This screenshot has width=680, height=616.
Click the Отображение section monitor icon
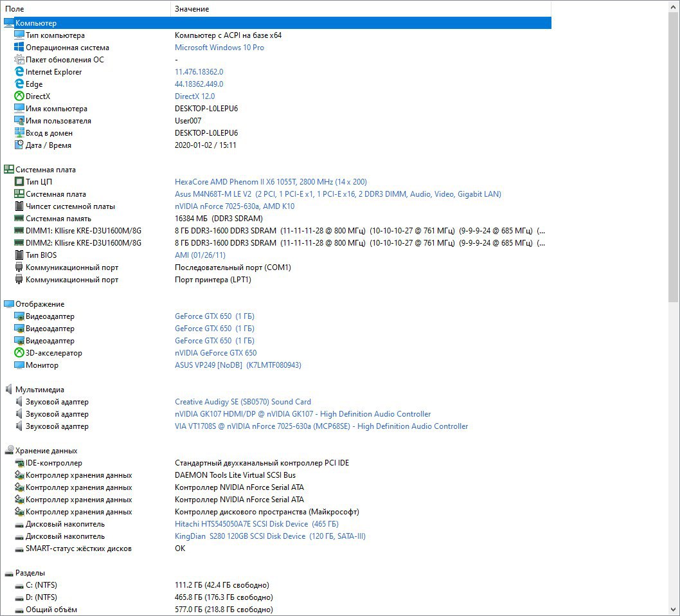pyautogui.click(x=8, y=303)
